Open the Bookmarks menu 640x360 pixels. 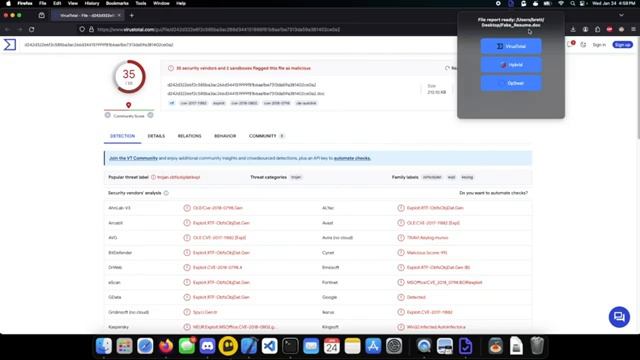[117, 3]
